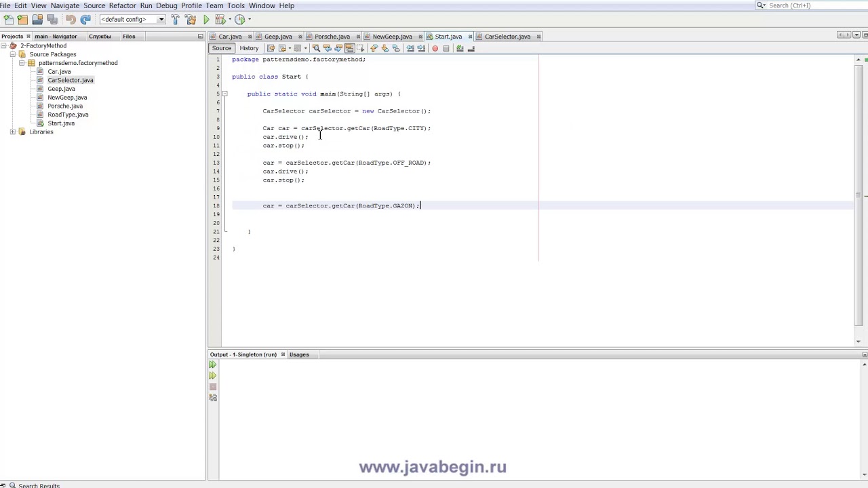Click Stop Macro Recording square icon
This screenshot has height=488, width=868.
pos(446,48)
